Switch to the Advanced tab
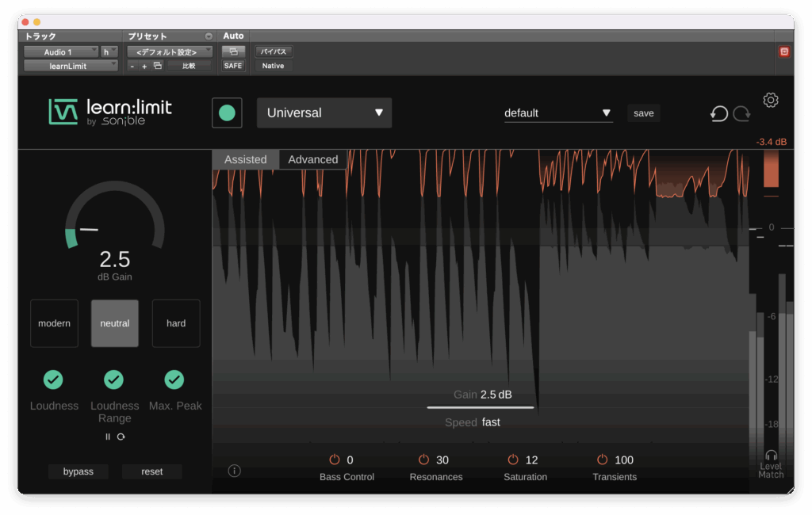812x515 pixels. coord(312,159)
